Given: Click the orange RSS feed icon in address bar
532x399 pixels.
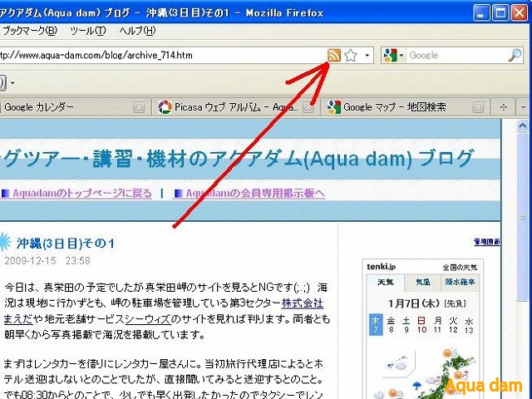Looking at the screenshot, I should (x=334, y=55).
